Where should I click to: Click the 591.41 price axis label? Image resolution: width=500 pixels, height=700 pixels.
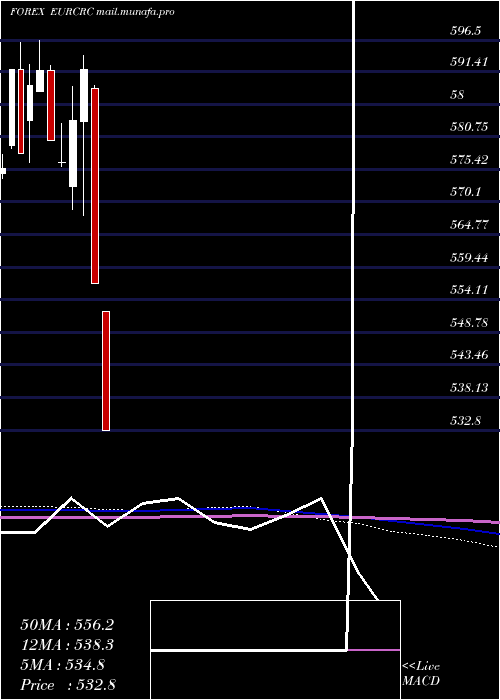click(x=468, y=62)
